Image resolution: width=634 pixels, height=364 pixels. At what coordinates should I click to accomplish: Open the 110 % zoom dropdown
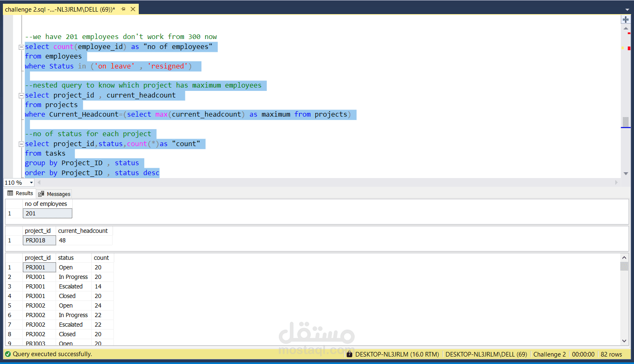[31, 183]
